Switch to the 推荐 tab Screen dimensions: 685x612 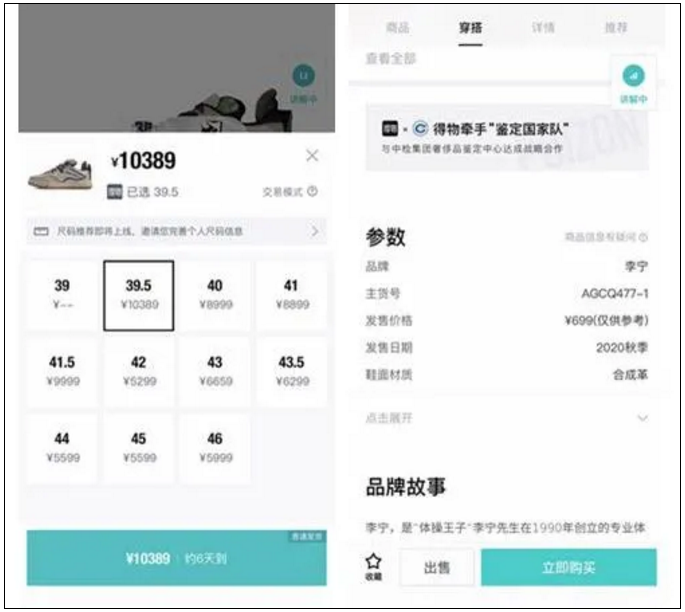(616, 28)
